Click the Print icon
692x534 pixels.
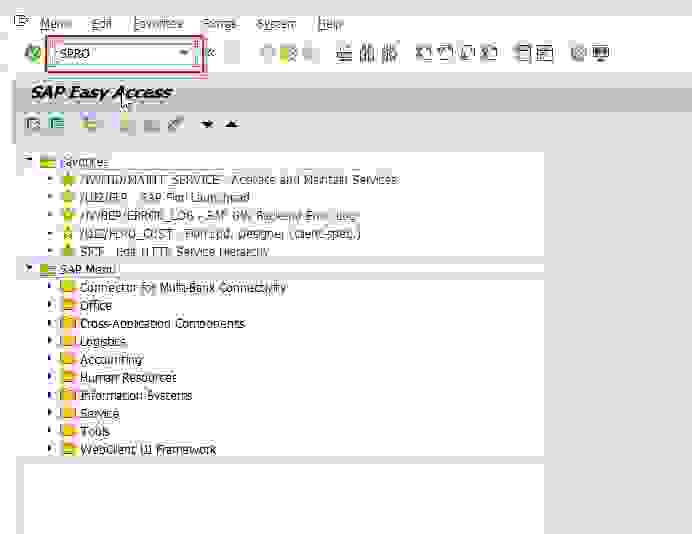click(344, 53)
